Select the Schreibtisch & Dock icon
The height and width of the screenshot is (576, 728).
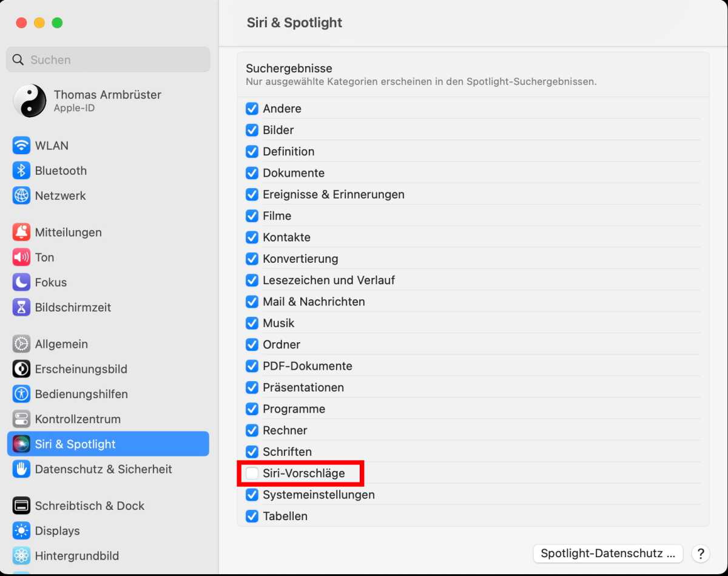point(21,506)
